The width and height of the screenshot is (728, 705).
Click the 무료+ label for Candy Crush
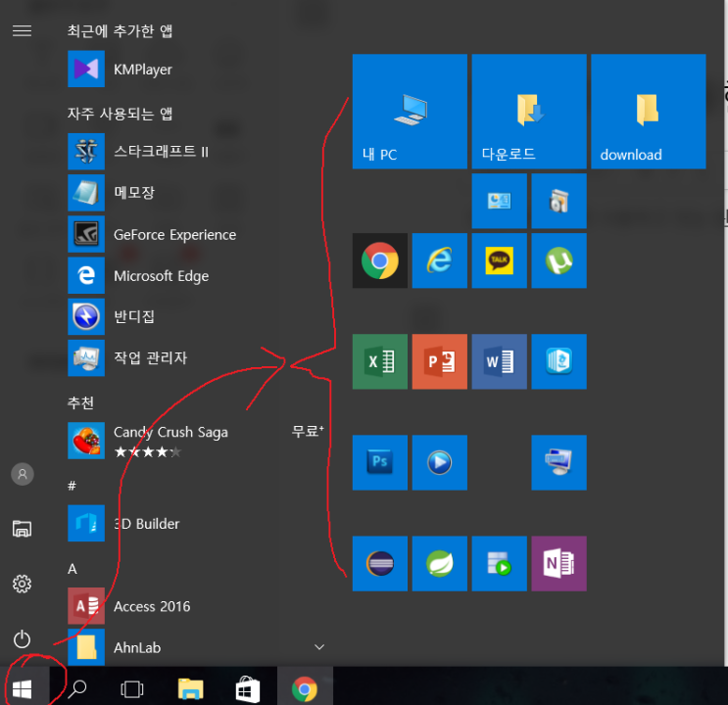308,431
